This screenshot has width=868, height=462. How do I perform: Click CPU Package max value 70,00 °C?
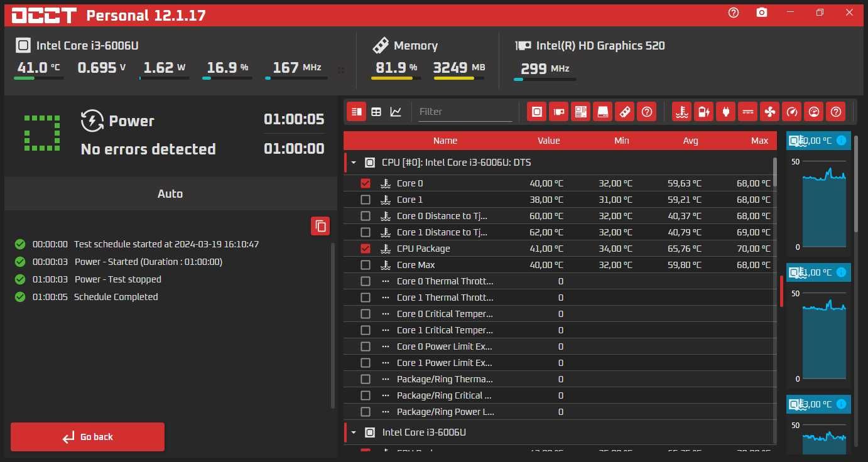[753, 249]
